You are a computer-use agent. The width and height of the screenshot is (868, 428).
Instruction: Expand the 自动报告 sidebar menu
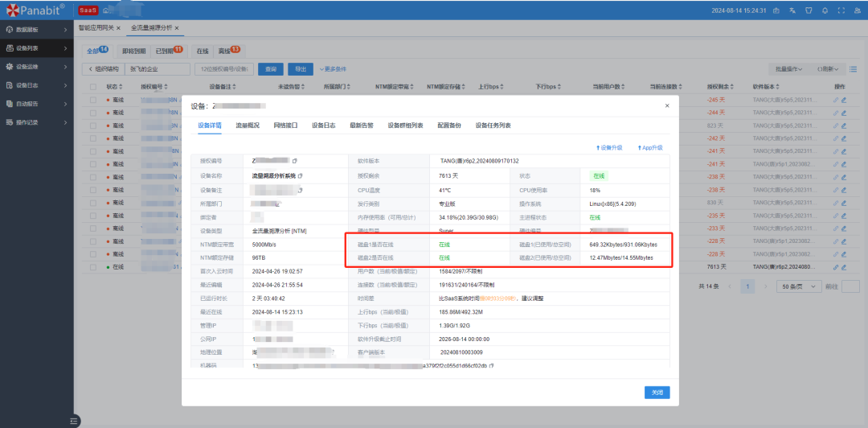coord(36,104)
